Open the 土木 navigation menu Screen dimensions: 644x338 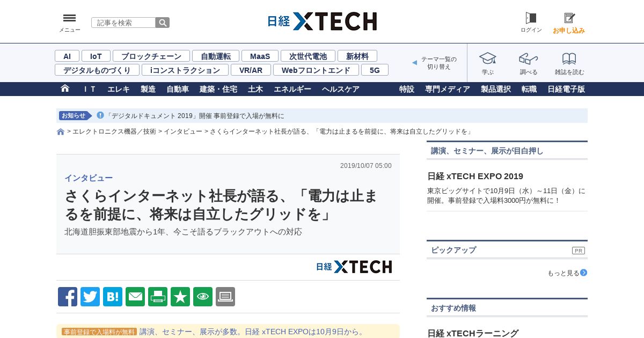tap(255, 89)
